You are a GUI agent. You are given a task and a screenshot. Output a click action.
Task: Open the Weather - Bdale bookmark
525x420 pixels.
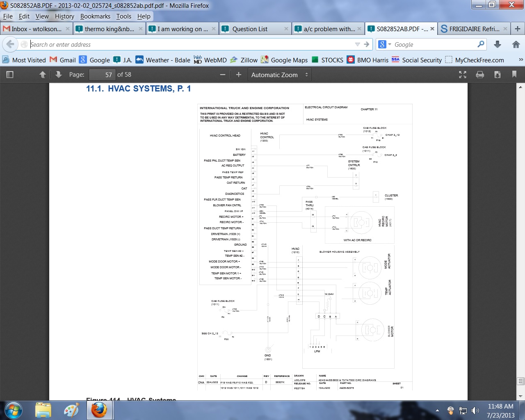click(x=163, y=60)
